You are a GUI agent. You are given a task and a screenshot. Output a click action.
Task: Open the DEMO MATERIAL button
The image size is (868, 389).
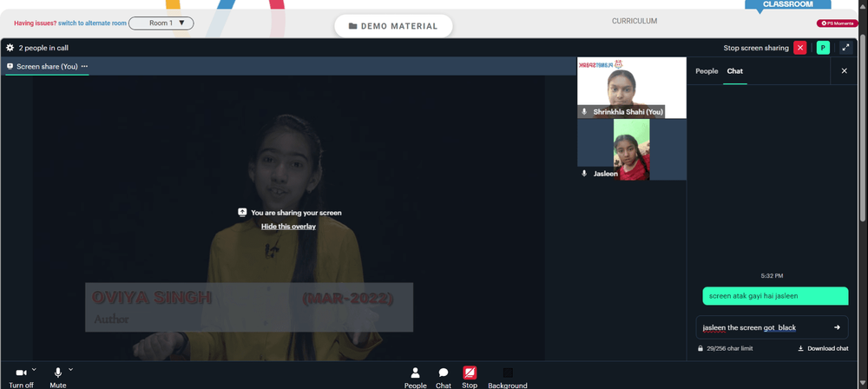click(x=393, y=26)
